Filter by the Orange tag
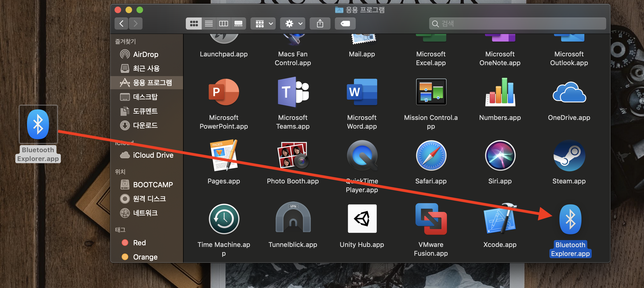 147,257
